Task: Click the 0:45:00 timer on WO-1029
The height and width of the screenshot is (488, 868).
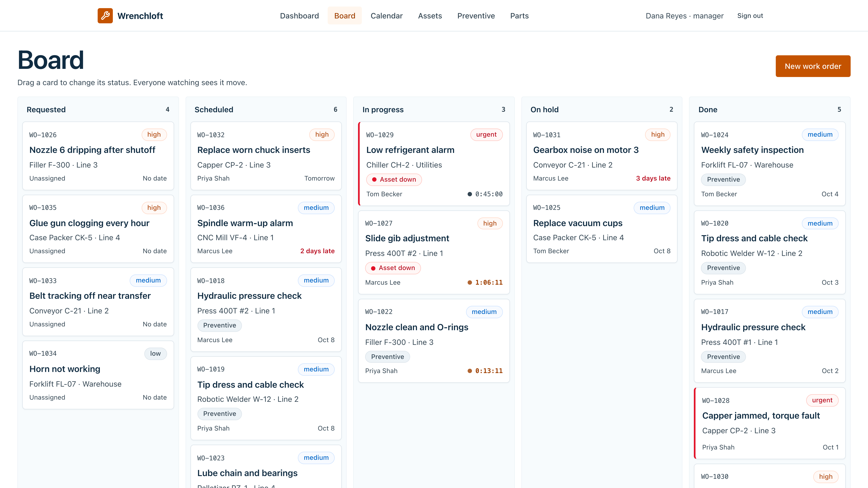Action: point(485,194)
